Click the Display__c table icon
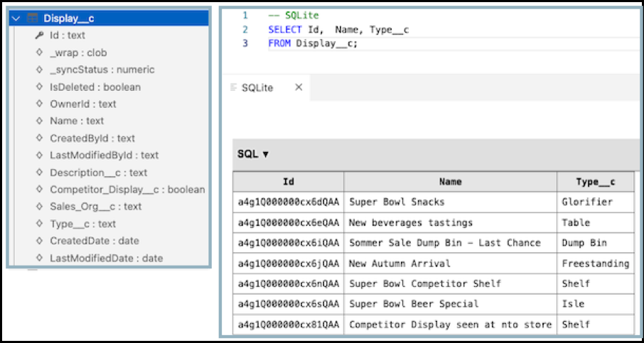644x343 pixels. tap(33, 18)
